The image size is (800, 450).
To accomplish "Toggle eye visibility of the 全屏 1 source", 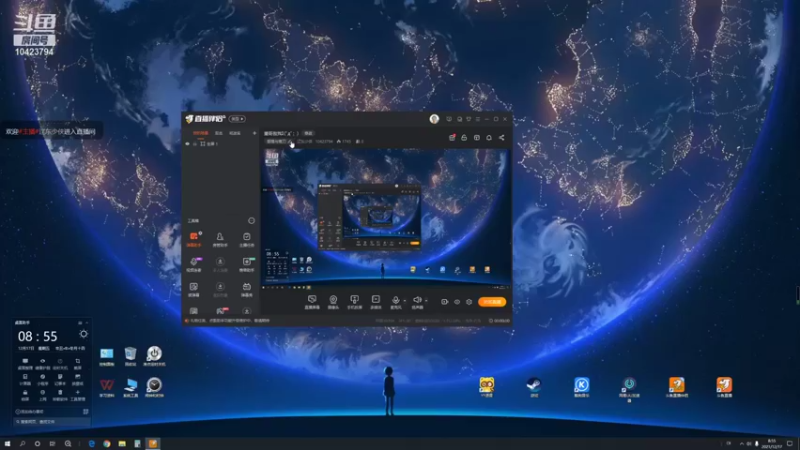I will tap(187, 144).
